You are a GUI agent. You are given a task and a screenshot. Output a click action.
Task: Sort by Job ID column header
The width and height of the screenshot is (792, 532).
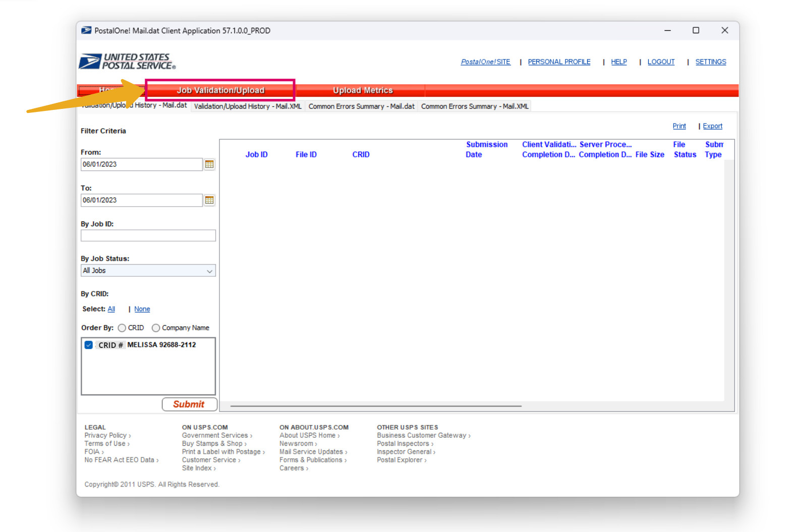[256, 155]
